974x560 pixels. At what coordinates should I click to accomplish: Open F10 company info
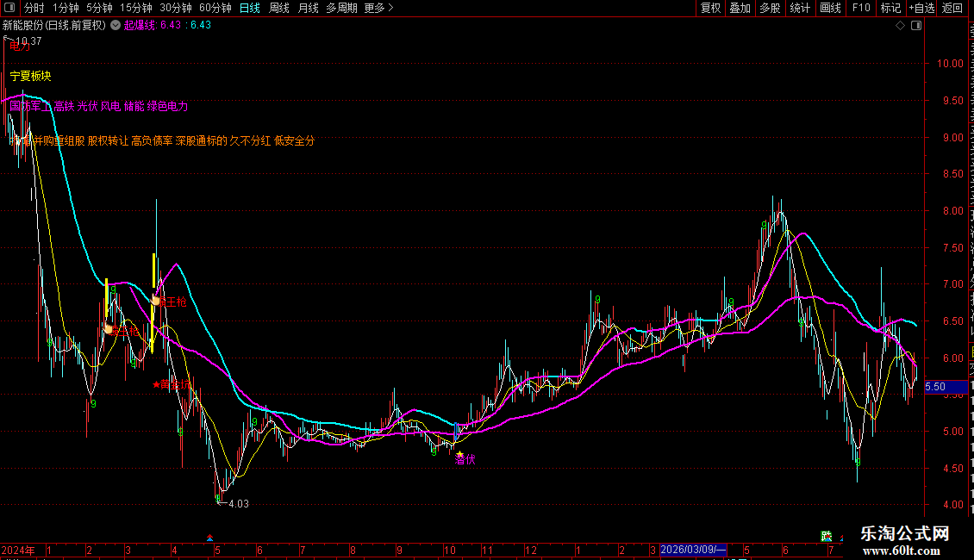tap(861, 8)
